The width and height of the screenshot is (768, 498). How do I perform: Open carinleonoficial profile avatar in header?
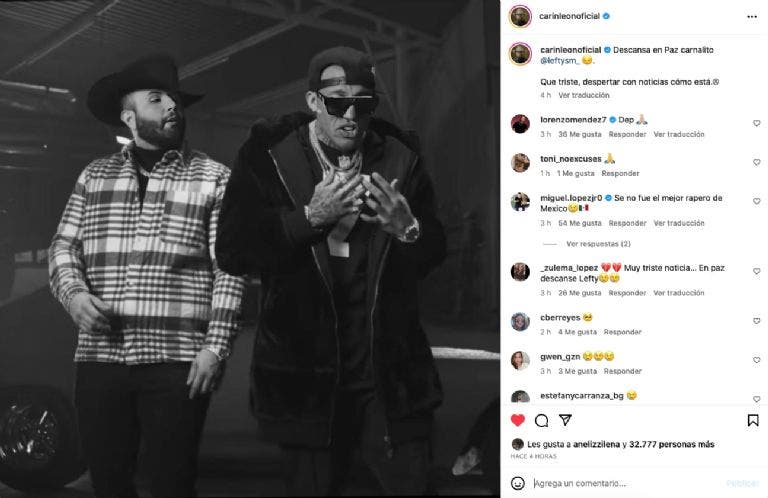(x=520, y=17)
